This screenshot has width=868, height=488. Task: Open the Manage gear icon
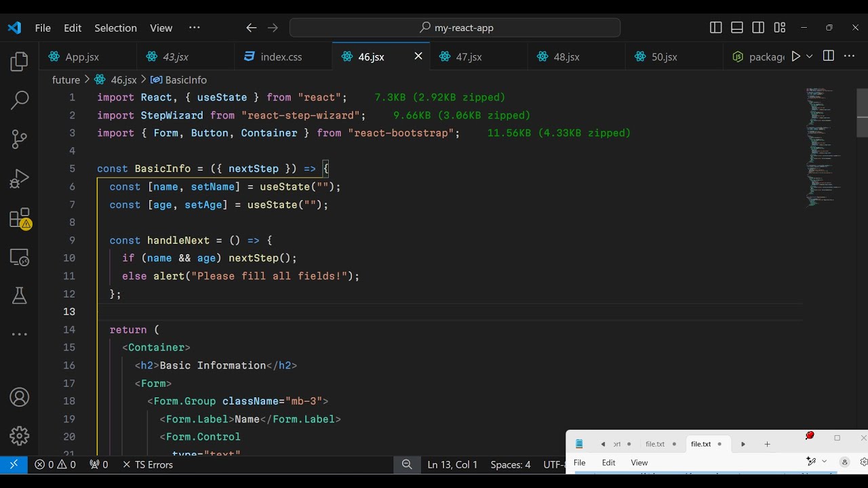[x=20, y=436]
